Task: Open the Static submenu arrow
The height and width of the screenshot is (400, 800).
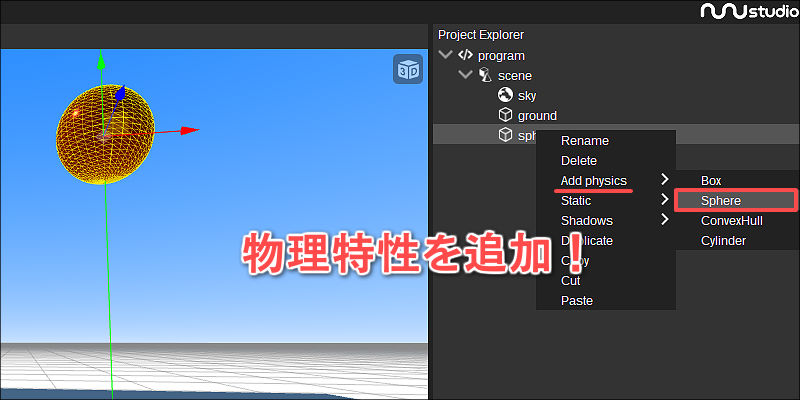Action: tap(664, 199)
